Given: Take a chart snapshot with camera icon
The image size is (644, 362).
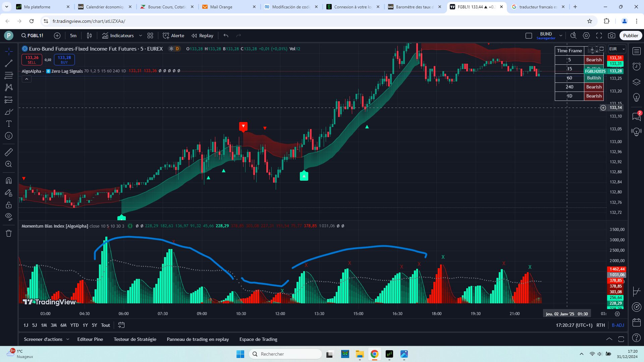Looking at the screenshot, I should (611, 36).
